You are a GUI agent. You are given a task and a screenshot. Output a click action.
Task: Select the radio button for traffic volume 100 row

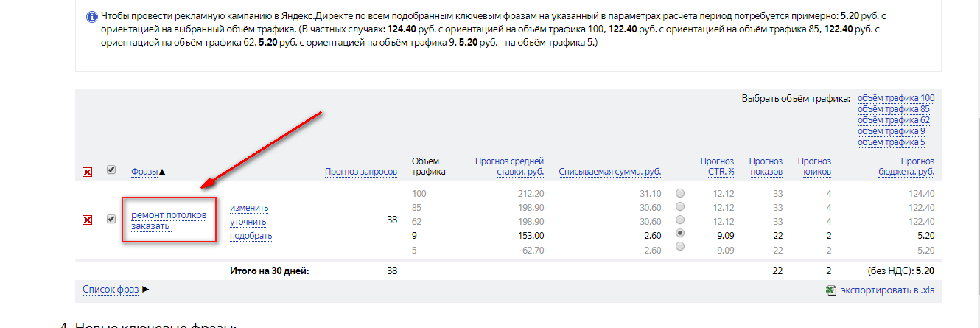[x=679, y=193]
